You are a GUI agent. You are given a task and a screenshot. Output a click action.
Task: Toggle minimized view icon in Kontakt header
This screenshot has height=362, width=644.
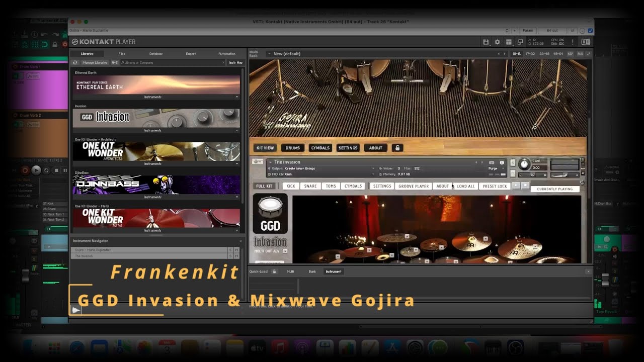click(x=520, y=42)
